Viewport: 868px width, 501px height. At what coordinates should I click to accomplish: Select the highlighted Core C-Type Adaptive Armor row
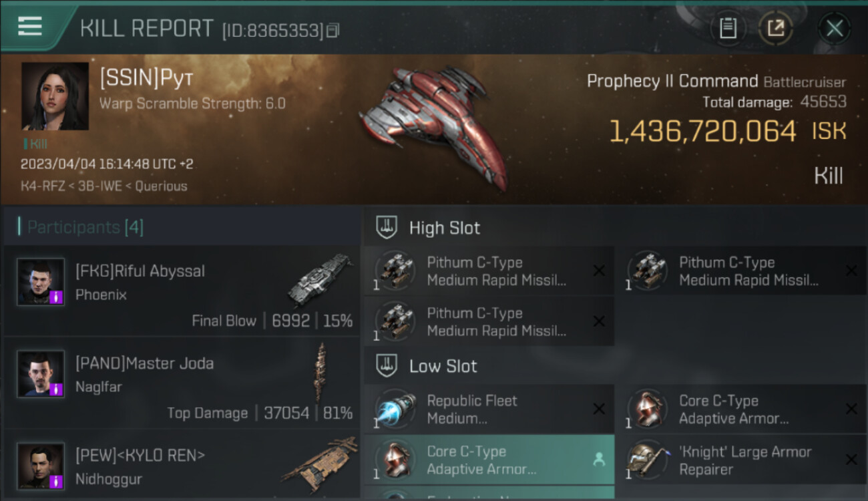point(489,460)
